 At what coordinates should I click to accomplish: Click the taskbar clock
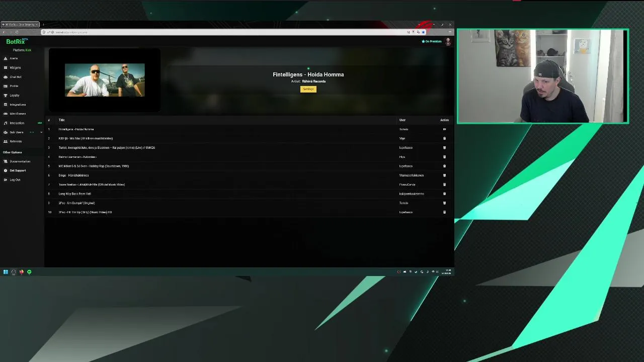tap(447, 272)
